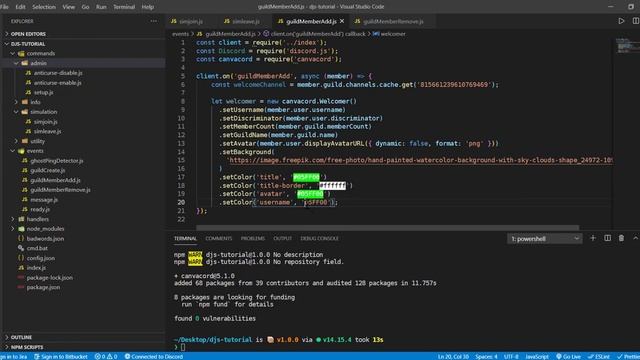Expand the utility folder
Image resolution: width=640 pixels, height=360 pixels.
[x=37, y=141]
